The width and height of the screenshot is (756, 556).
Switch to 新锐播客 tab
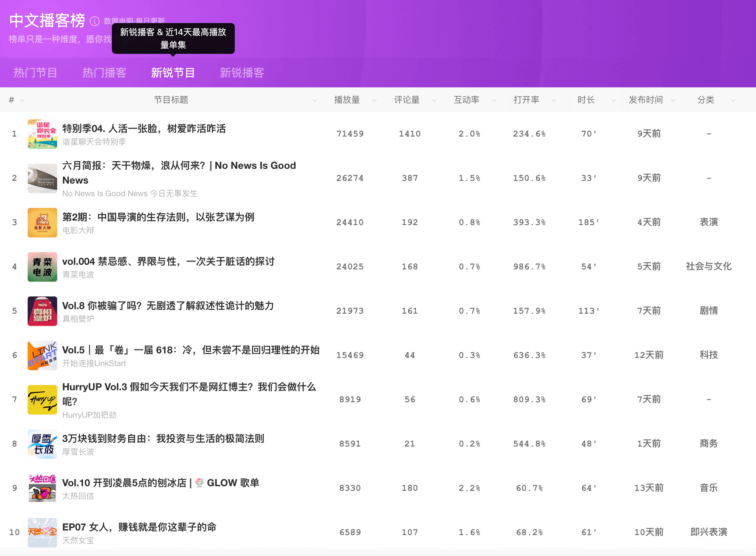tap(242, 73)
